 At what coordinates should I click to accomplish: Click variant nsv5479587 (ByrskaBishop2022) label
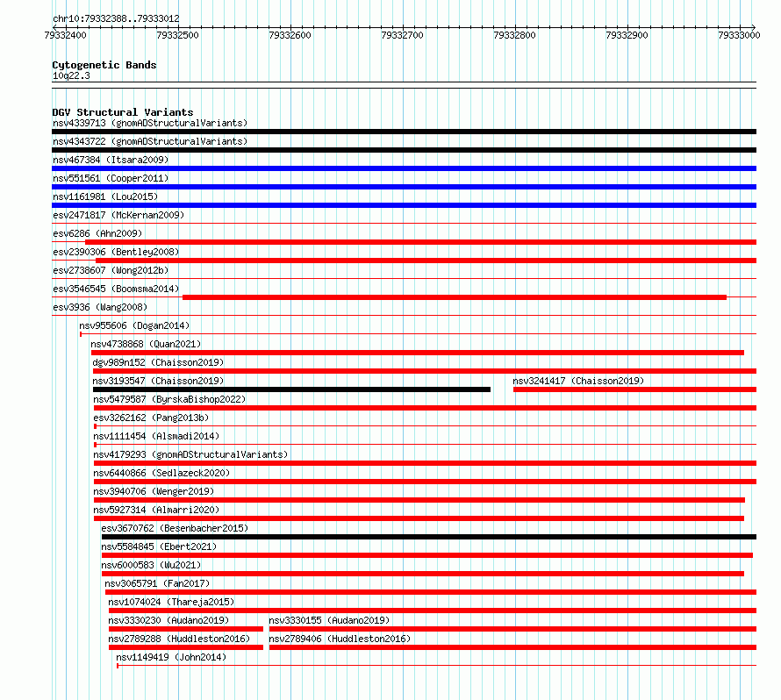click(x=169, y=399)
